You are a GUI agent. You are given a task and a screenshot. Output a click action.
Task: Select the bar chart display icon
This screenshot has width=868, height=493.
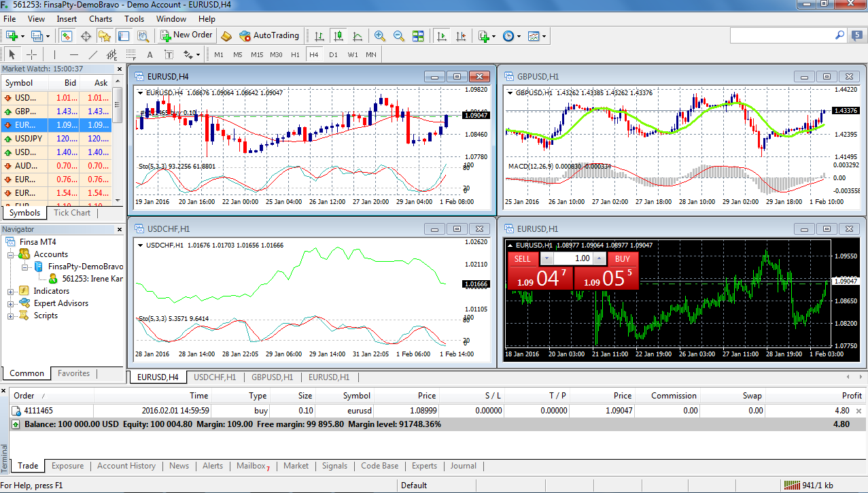click(x=319, y=36)
